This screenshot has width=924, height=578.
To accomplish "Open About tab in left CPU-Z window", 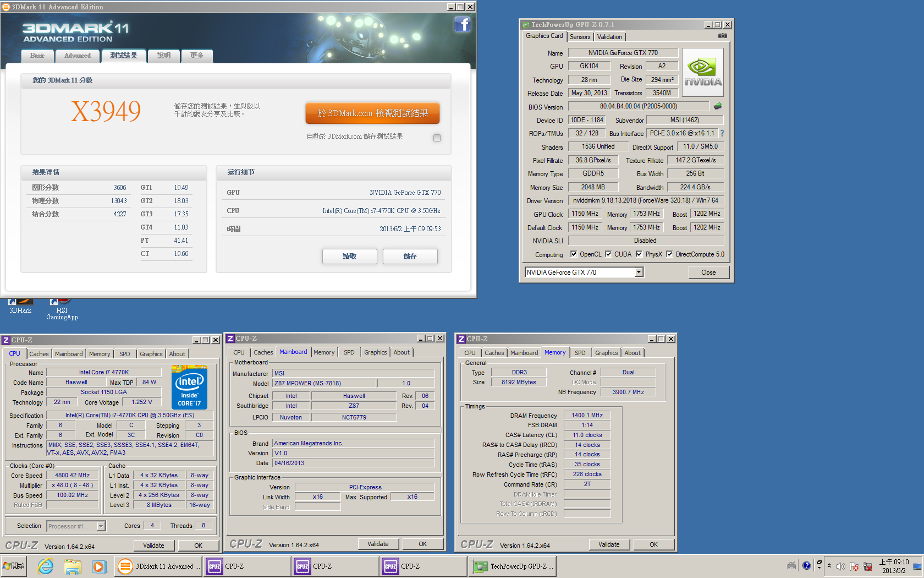I will pyautogui.click(x=177, y=354).
